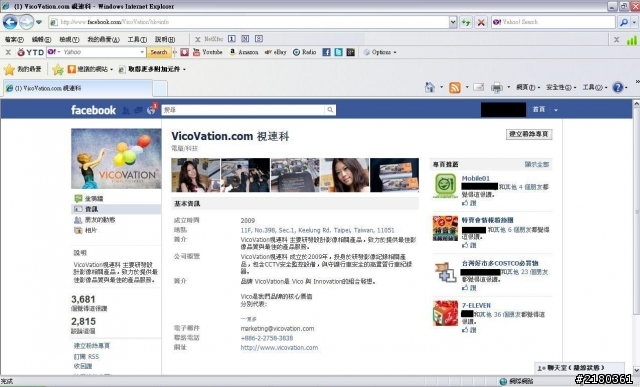
Task: Go to 首頁 in Facebook header
Action: (539, 109)
